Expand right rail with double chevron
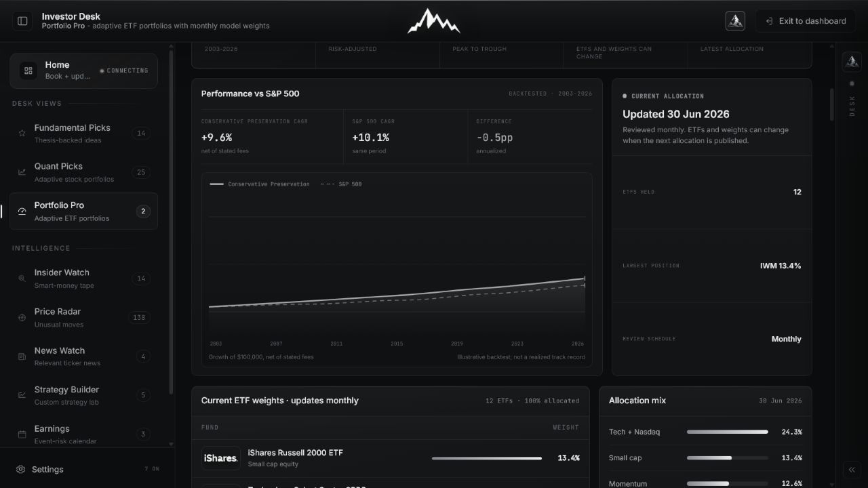The image size is (868, 488). click(852, 470)
